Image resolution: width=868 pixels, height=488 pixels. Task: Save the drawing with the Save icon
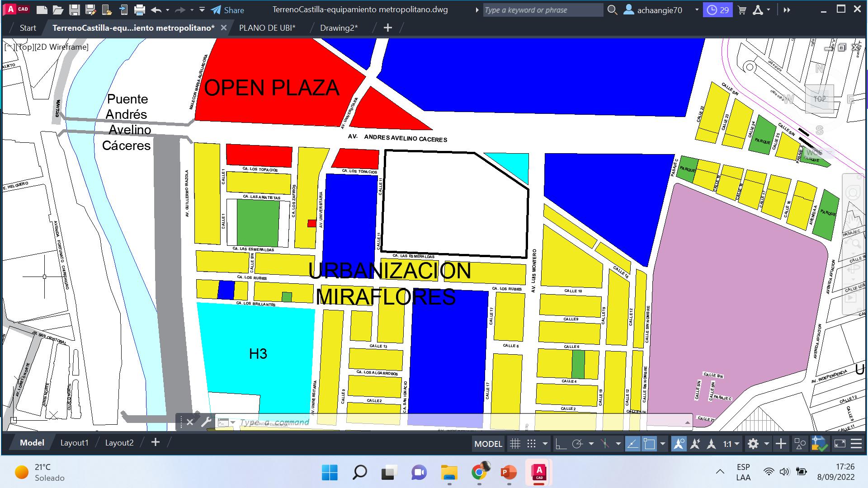tap(75, 9)
